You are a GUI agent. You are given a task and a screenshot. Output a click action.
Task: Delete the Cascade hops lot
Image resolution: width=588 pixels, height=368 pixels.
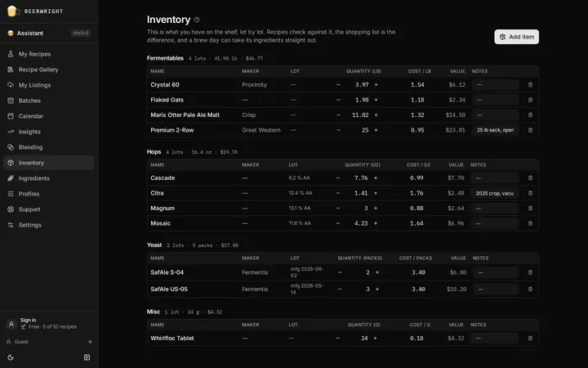[x=530, y=178]
